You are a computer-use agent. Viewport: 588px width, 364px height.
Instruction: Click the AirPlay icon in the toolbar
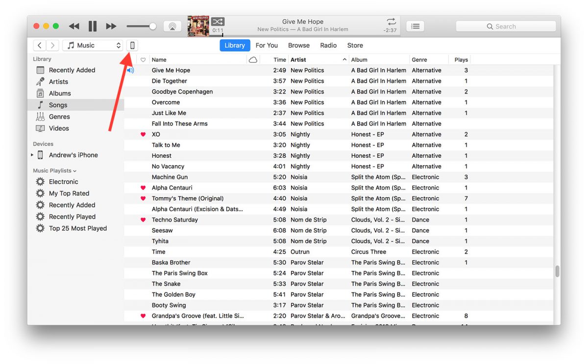coord(172,26)
